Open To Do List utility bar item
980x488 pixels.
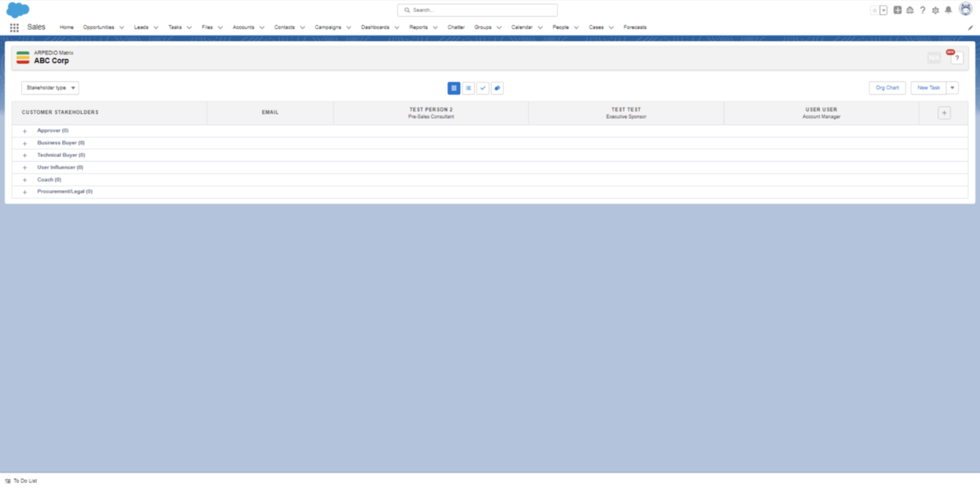click(21, 481)
